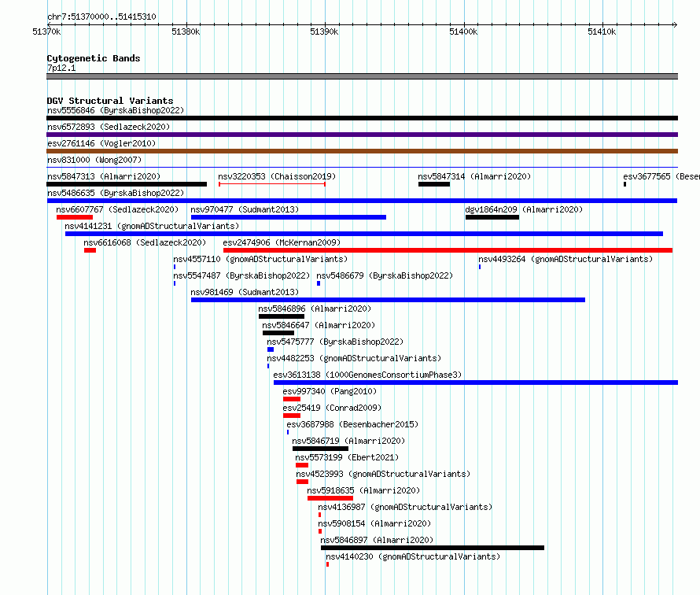Open esv25419 (Conrad2009) label
Viewport: 700px width, 595px height.
point(332,408)
